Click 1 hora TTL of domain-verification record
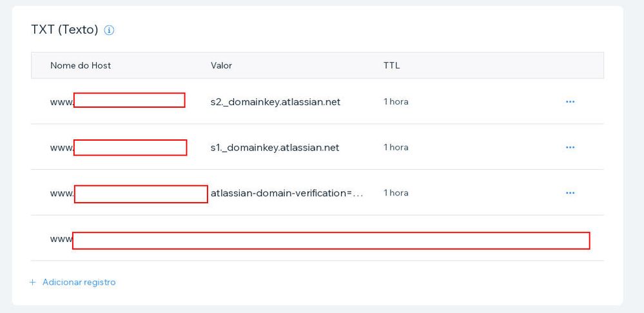This screenshot has width=644, height=313. (x=396, y=193)
